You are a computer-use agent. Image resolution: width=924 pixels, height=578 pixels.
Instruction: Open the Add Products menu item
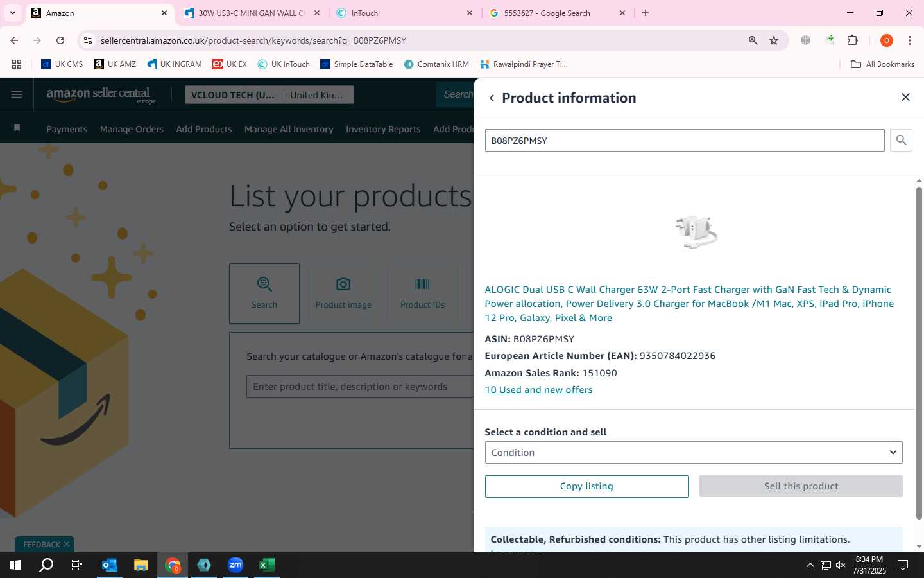click(x=204, y=129)
